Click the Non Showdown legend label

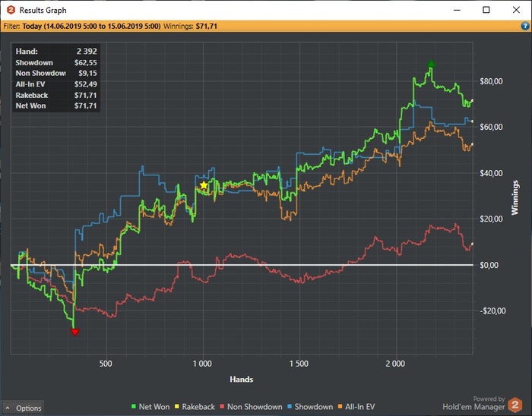255,407
